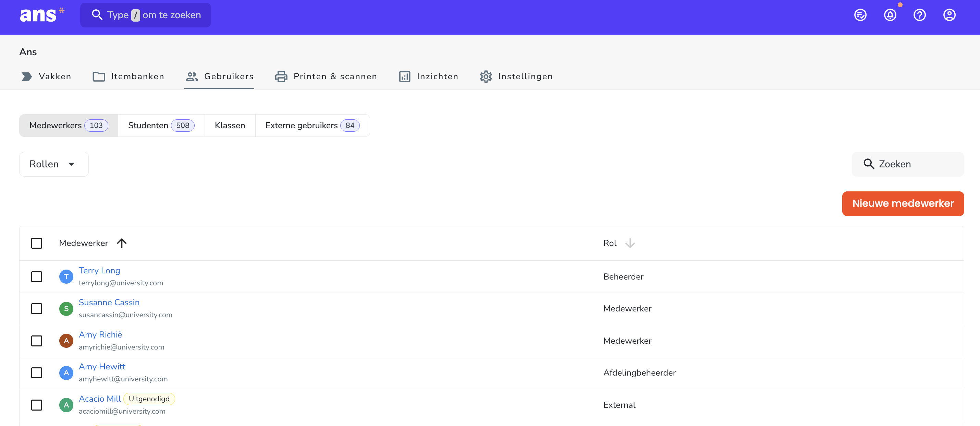
Task: Switch to the Klassen segment
Action: click(x=230, y=126)
